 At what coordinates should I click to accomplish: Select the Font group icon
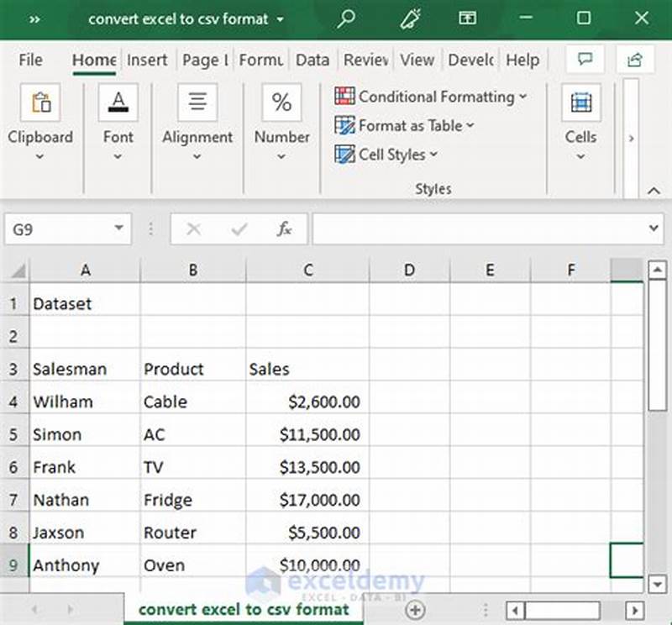[x=118, y=102]
